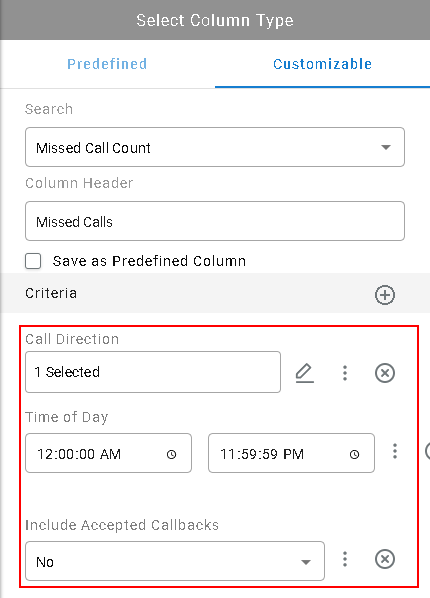Open clock picker for 12:00:00 AM field

(x=172, y=454)
